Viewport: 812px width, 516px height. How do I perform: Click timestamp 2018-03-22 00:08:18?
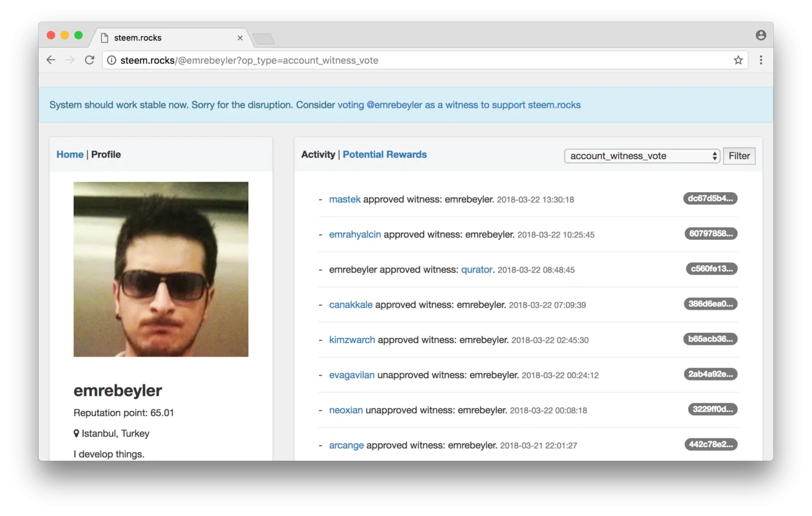point(548,410)
